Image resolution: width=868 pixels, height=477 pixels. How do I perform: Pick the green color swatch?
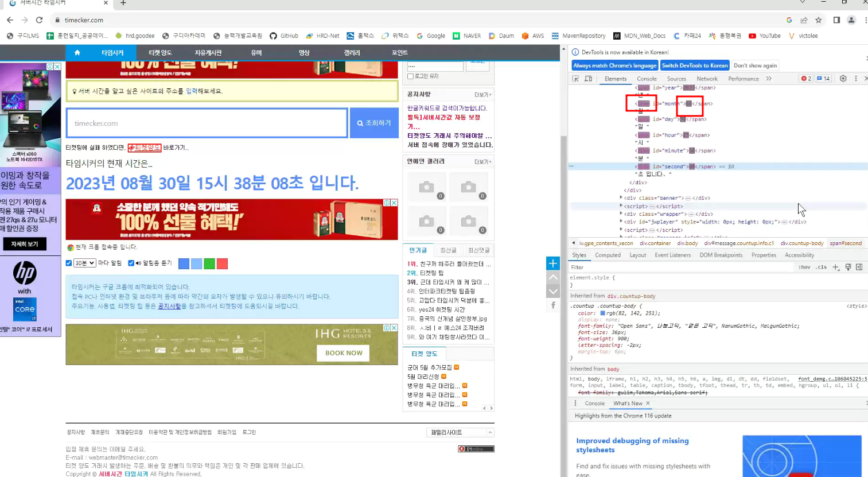click(209, 263)
